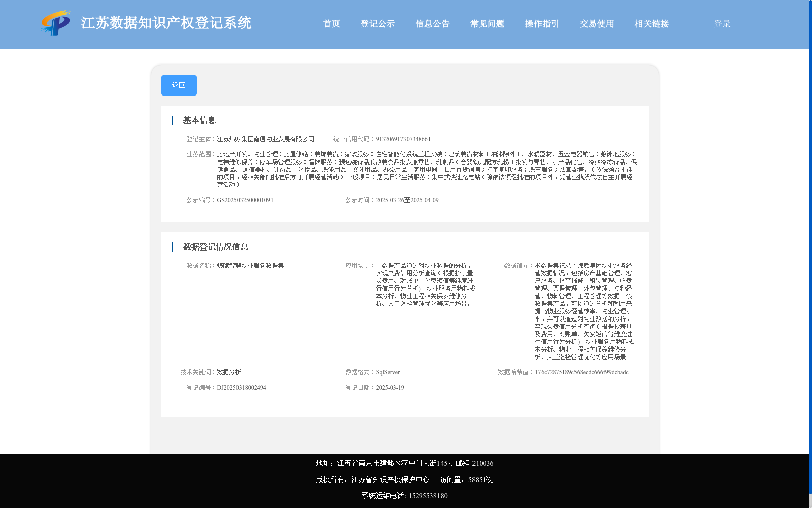Click support phone 15295538180

tap(428, 496)
